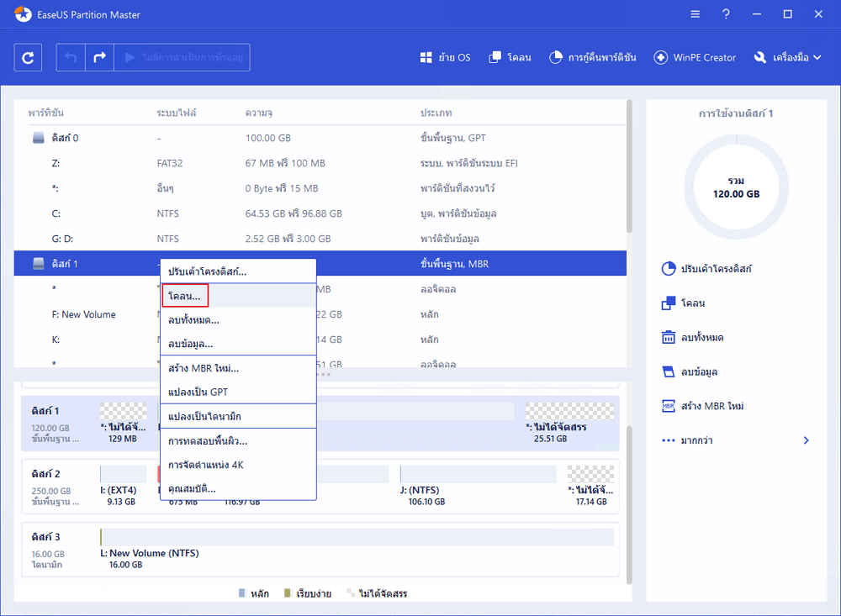Click the ระบบไฟล์ column header
841x616 pixels.
[177, 113]
